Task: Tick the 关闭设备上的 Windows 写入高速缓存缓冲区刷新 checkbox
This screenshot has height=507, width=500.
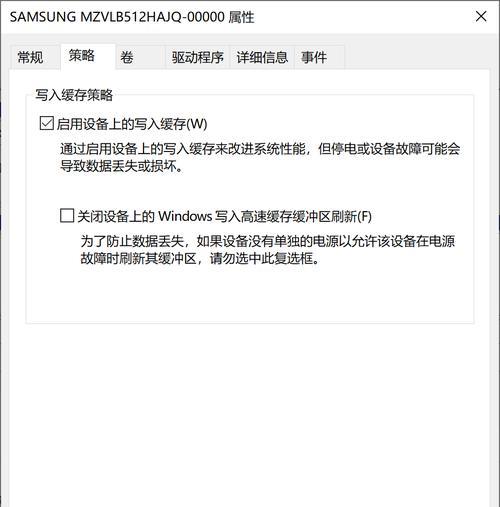Action: [x=67, y=215]
